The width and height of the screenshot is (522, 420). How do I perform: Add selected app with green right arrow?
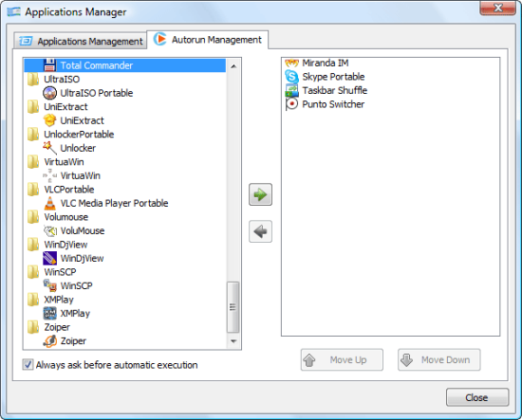pyautogui.click(x=260, y=194)
